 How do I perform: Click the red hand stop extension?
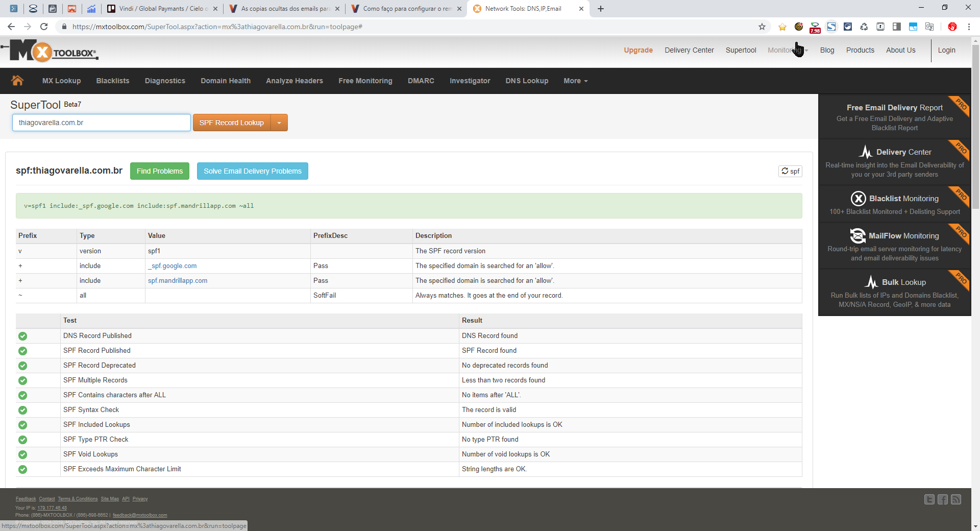click(x=952, y=27)
